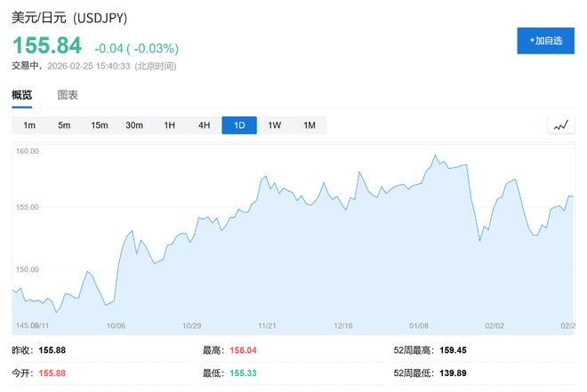The height and width of the screenshot is (392, 587).
Task: Click the 52周最高 value 159.45
Action: pos(455,351)
